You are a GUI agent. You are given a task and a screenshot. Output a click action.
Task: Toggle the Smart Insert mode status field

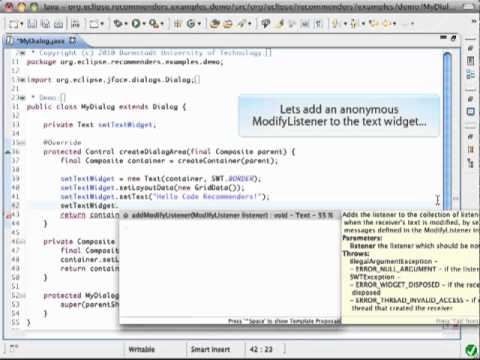[210, 349]
